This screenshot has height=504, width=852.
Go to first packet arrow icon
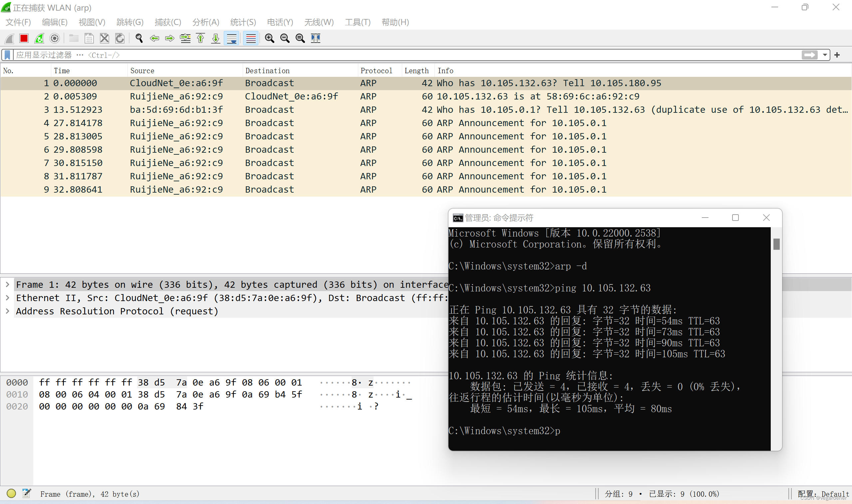click(200, 38)
